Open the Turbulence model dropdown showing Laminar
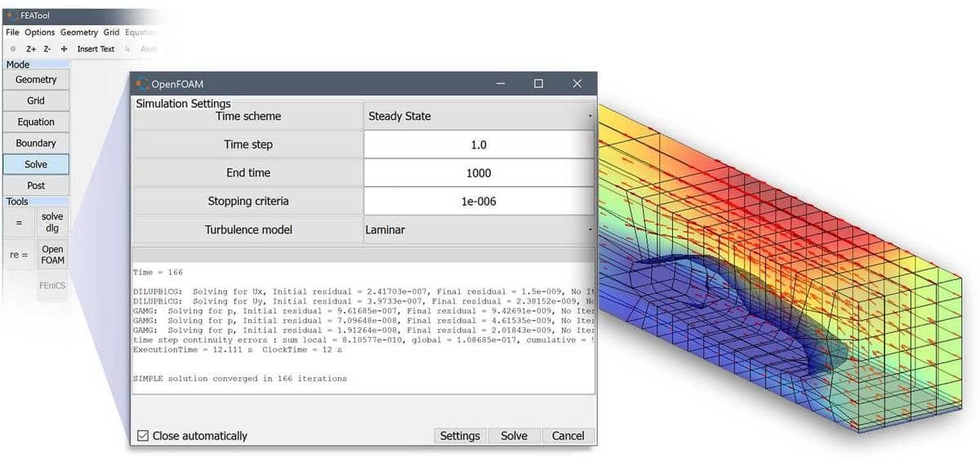The width and height of the screenshot is (980, 462). pos(479,230)
